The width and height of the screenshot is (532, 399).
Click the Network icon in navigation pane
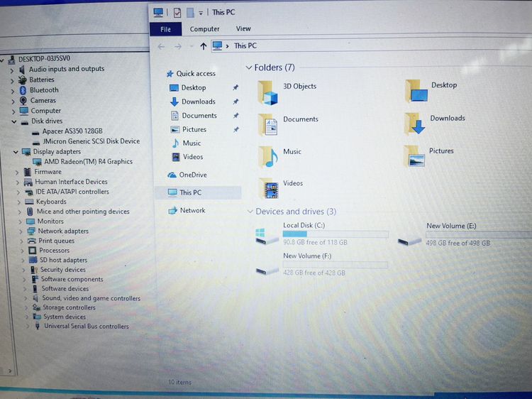point(172,211)
